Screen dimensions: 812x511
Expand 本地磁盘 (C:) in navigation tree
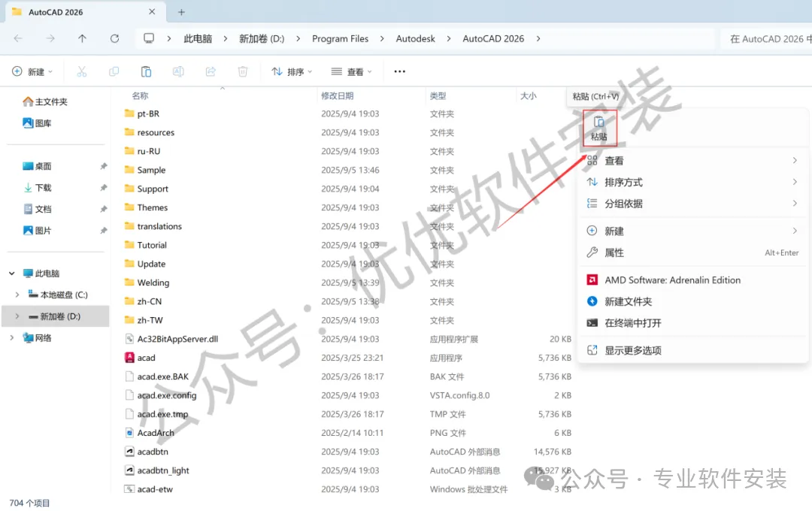17,295
